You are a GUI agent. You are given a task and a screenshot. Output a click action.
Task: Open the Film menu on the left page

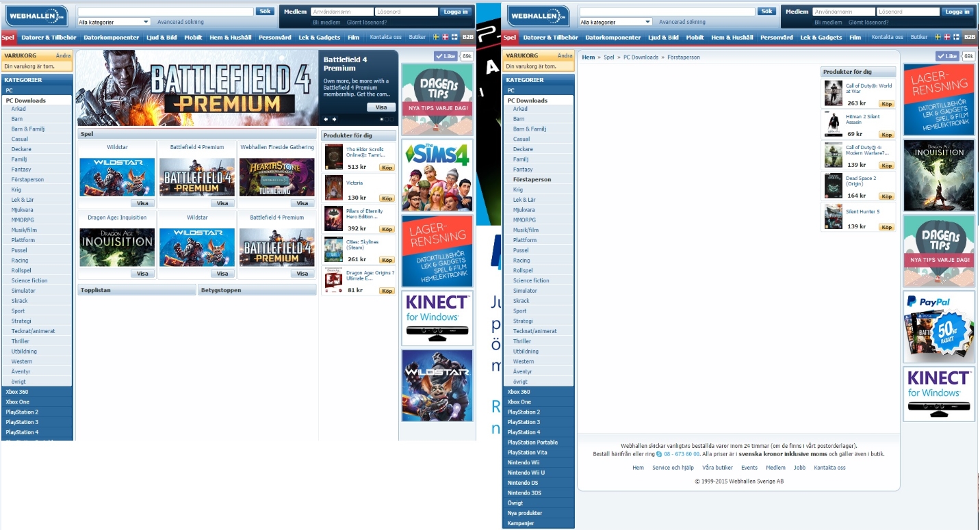tap(353, 38)
